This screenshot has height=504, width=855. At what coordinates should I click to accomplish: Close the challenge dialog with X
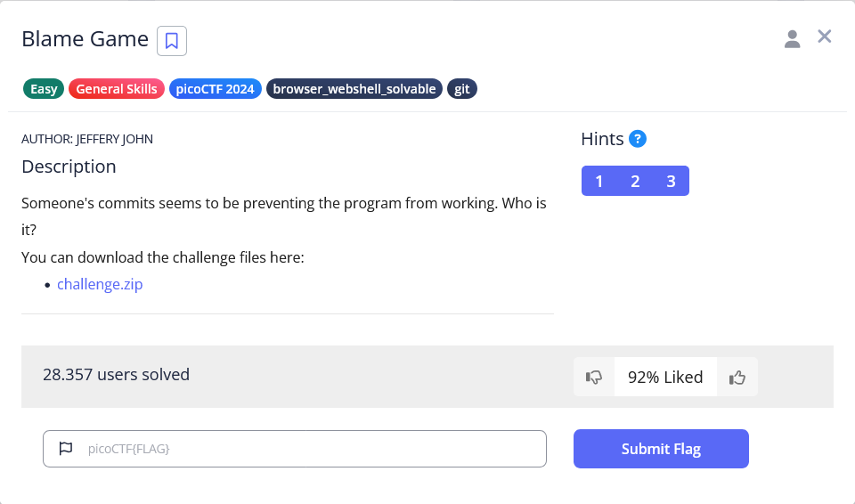pos(825,37)
